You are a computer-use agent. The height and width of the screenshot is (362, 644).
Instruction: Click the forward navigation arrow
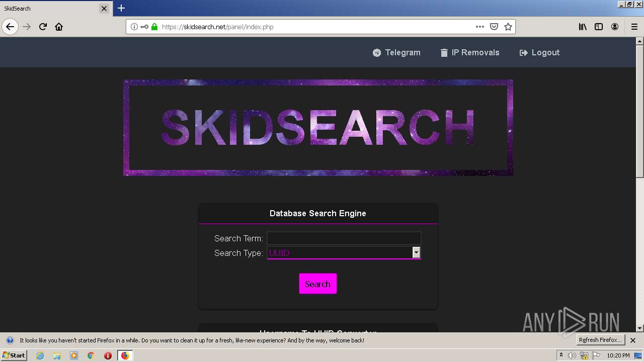click(x=27, y=27)
